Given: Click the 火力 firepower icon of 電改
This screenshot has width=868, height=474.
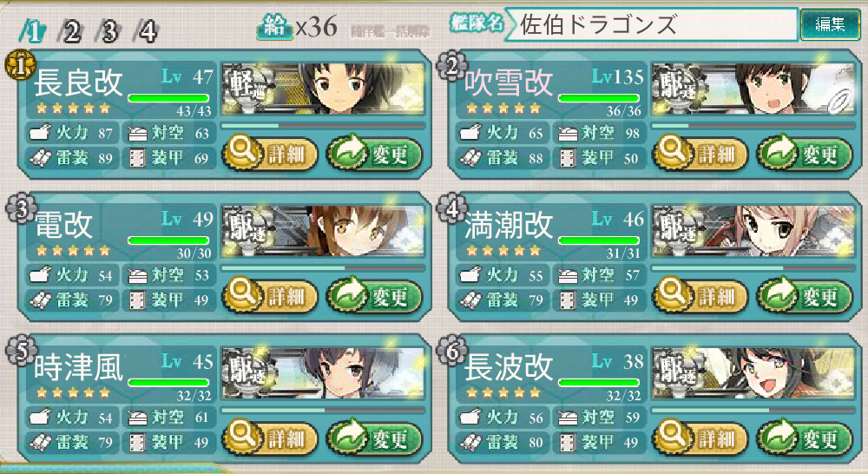Looking at the screenshot, I should (40, 274).
